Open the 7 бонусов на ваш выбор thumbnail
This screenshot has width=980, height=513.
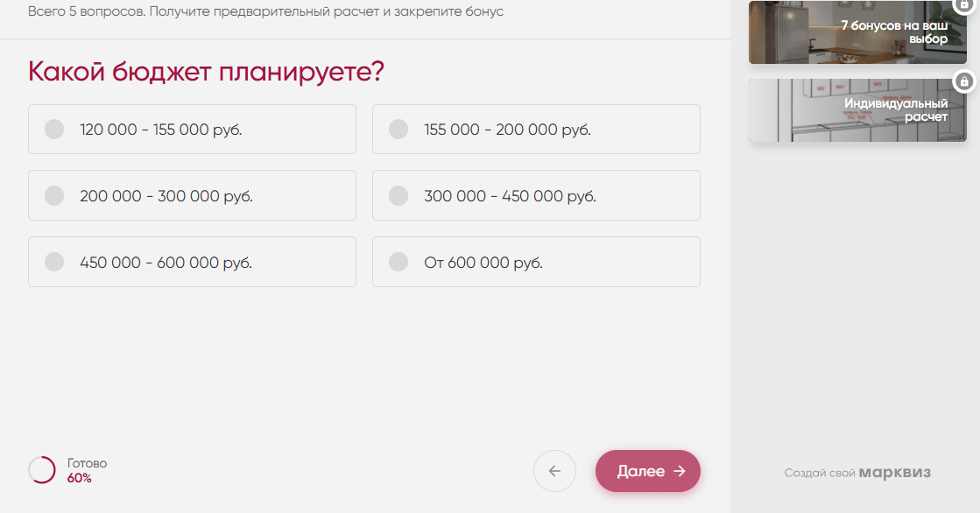[857, 33]
